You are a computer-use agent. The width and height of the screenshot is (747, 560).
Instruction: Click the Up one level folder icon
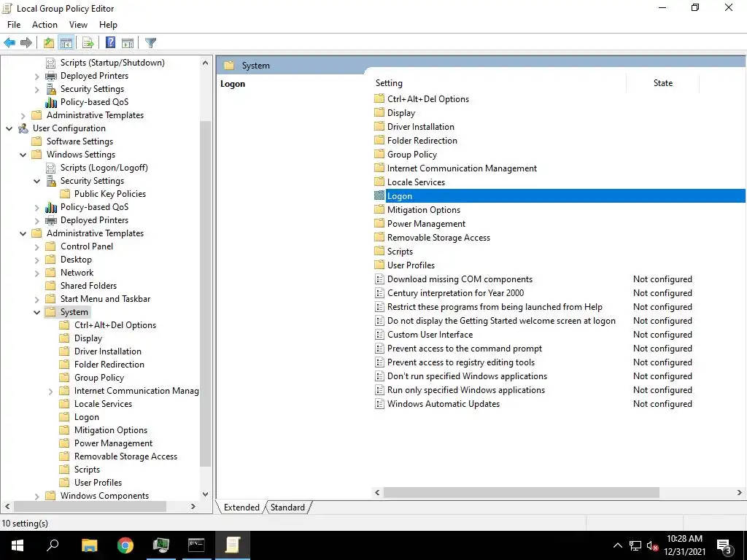click(x=49, y=43)
